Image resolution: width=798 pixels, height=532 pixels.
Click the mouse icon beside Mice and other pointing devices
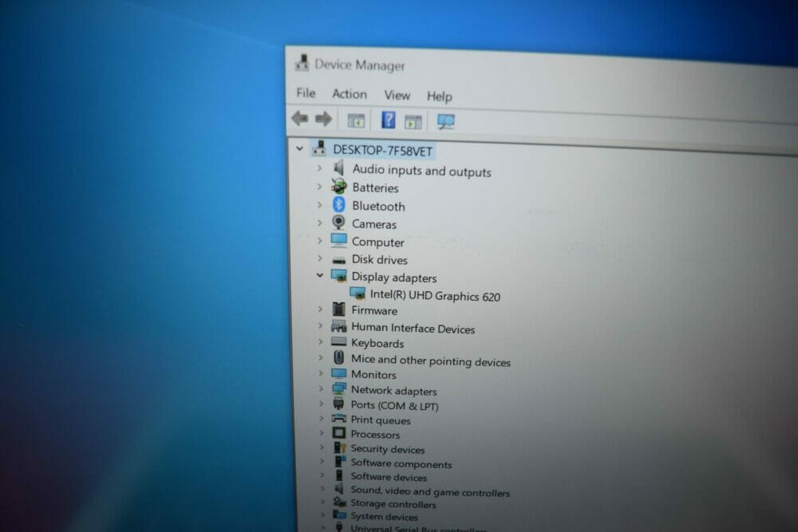(338, 357)
